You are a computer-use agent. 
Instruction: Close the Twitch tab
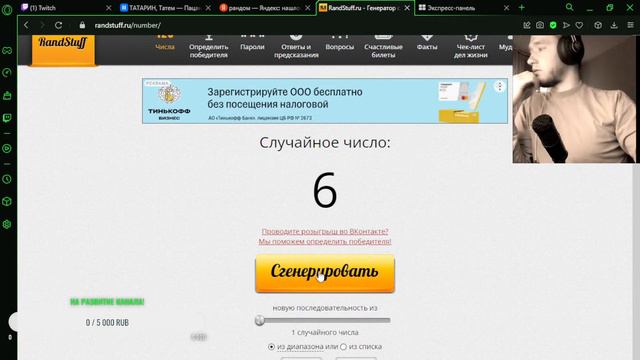(x=109, y=8)
